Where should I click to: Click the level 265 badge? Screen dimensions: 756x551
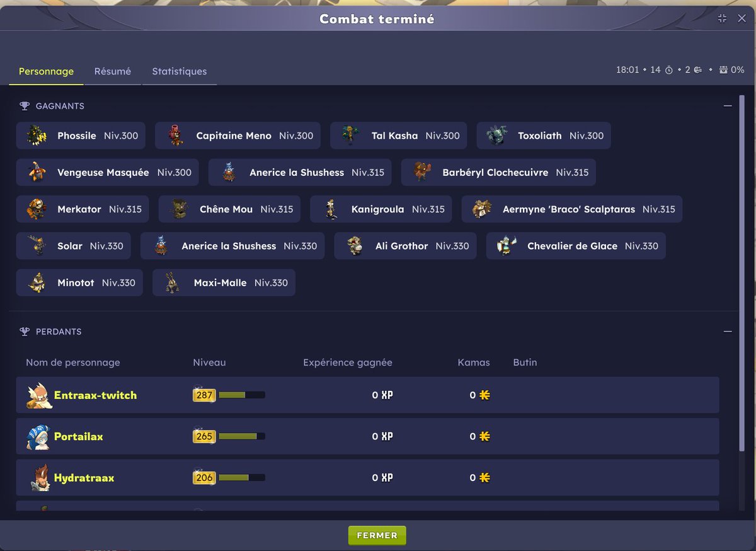coord(204,436)
